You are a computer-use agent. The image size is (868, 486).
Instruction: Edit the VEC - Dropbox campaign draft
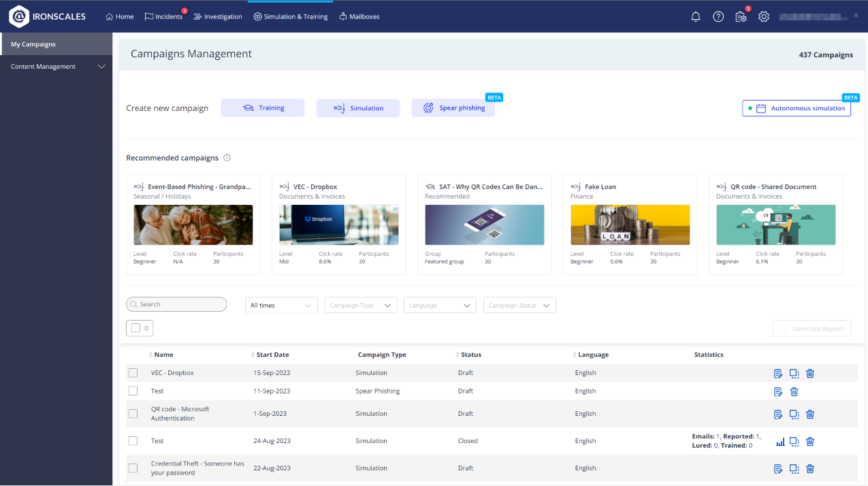coord(778,373)
